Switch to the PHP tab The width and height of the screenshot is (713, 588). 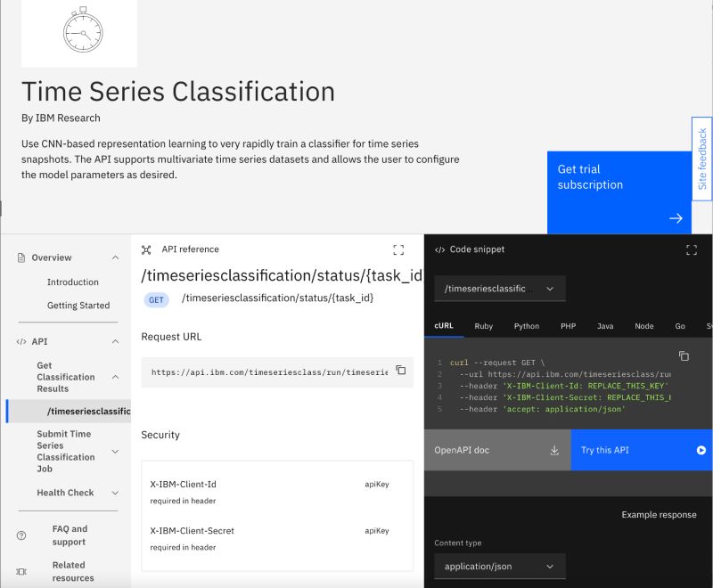point(568,326)
